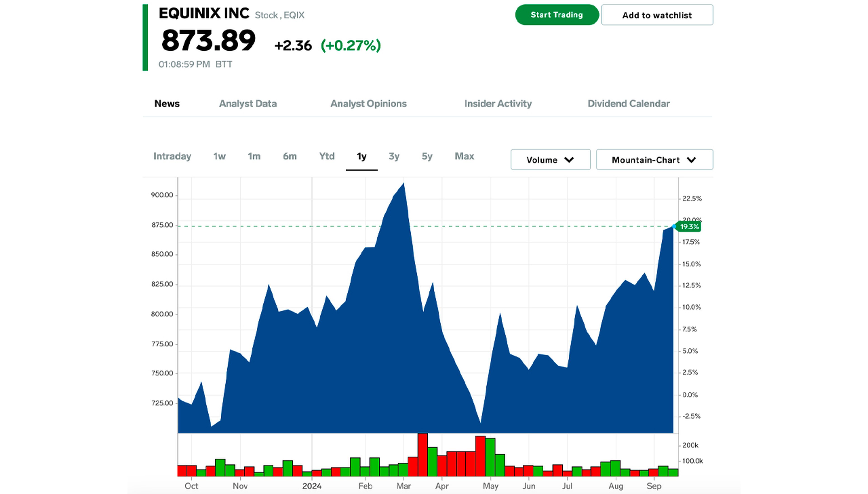The height and width of the screenshot is (494, 868).
Task: Click the EQUINIX INC heading
Action: click(x=204, y=14)
